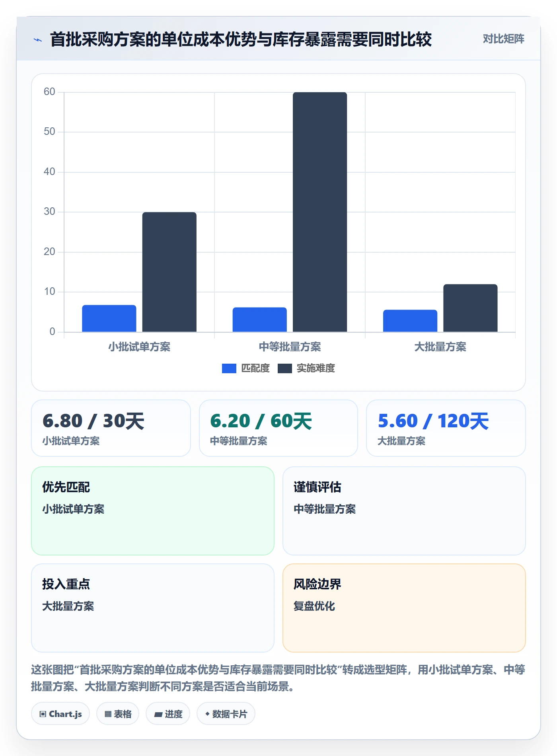Click the 大批量方案 x-axis label
This screenshot has width=557, height=756.
tap(440, 347)
